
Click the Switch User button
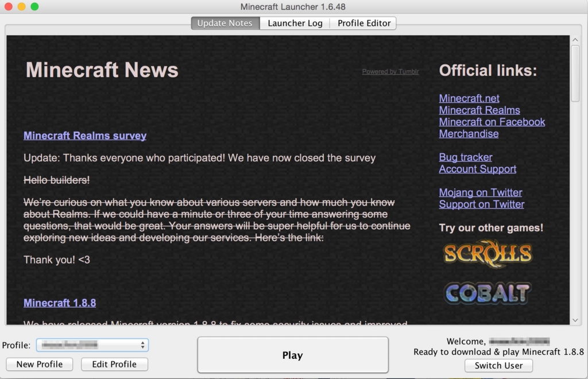498,365
